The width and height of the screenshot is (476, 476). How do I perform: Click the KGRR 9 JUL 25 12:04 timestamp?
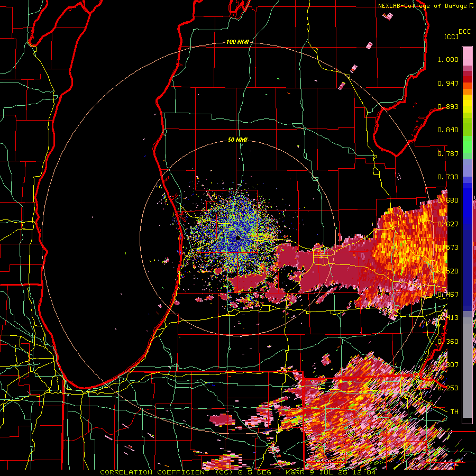click(x=331, y=472)
